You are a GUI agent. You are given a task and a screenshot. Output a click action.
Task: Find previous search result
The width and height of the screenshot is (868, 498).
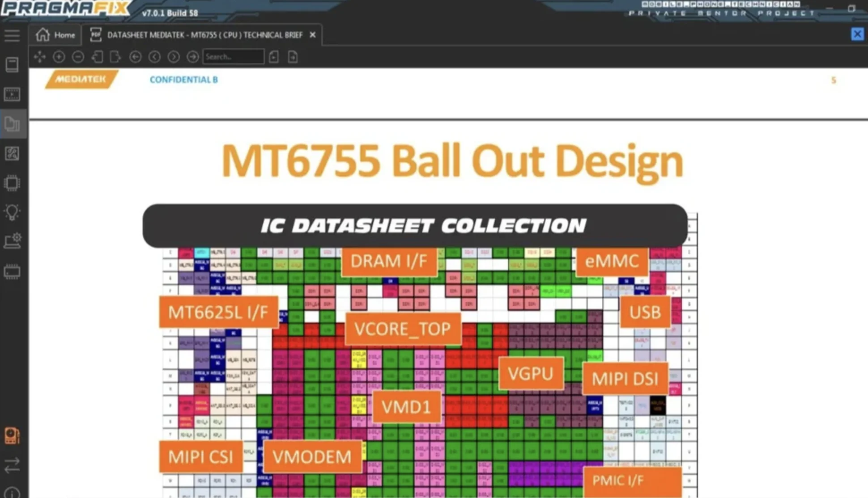[x=274, y=57]
